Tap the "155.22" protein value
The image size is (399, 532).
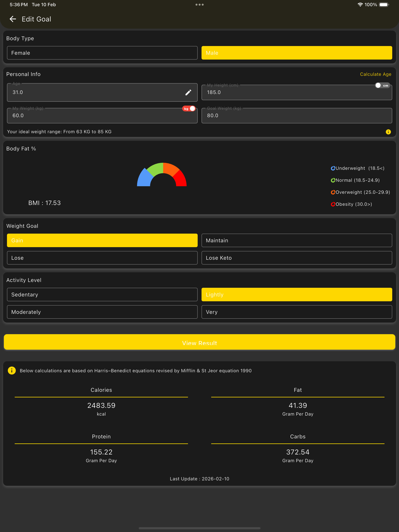point(101,452)
